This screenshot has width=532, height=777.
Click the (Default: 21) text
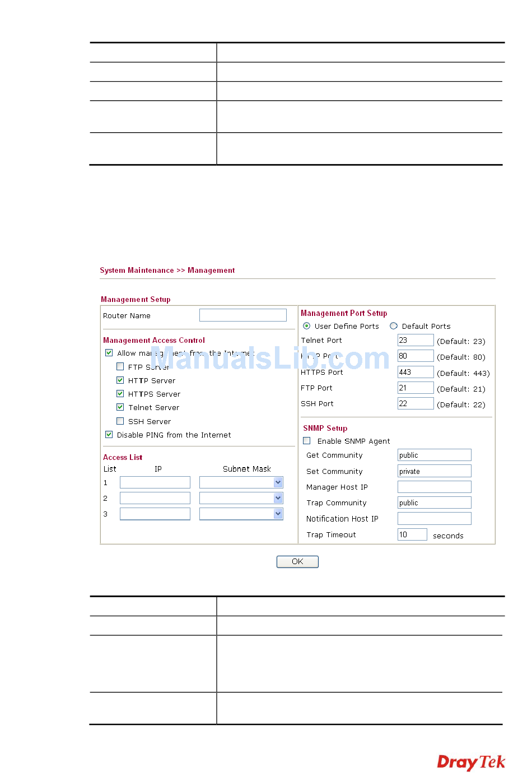click(461, 389)
